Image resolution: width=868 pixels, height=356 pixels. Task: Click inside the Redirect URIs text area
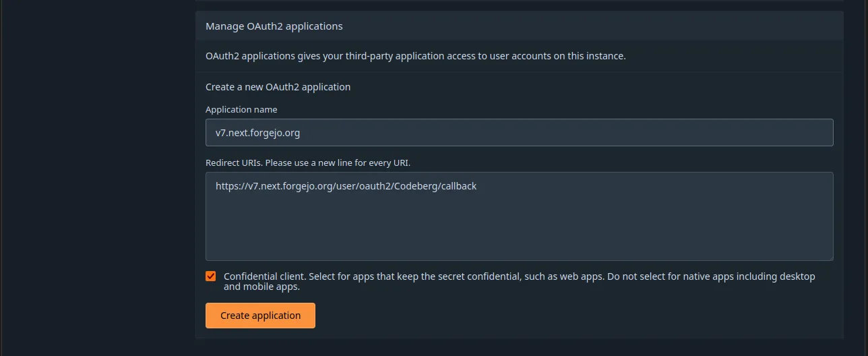point(519,216)
